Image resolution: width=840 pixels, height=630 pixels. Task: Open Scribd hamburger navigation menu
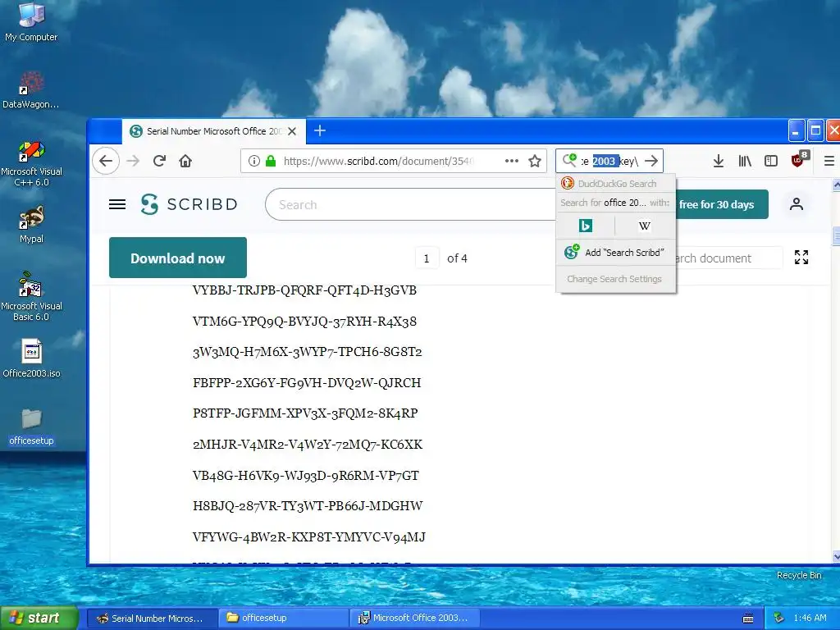117,204
